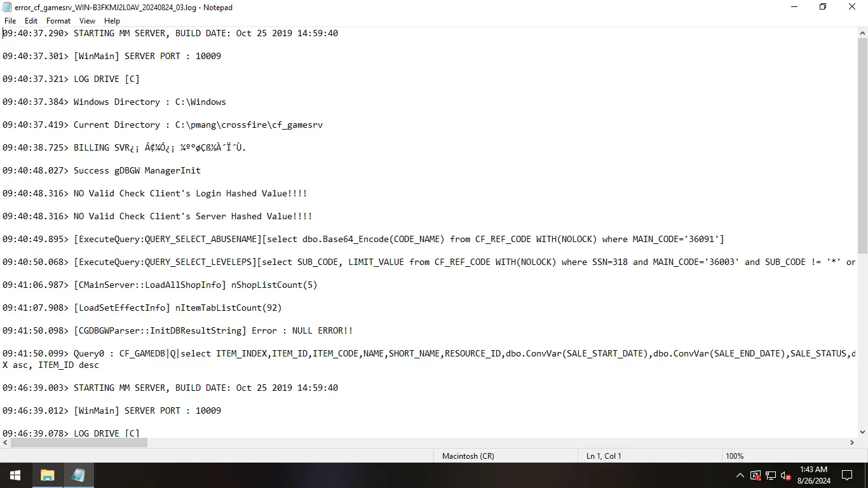Click the 09:40:37.301 SERVER PORT : 10009 line
The width and height of the screenshot is (868, 488).
(x=112, y=56)
